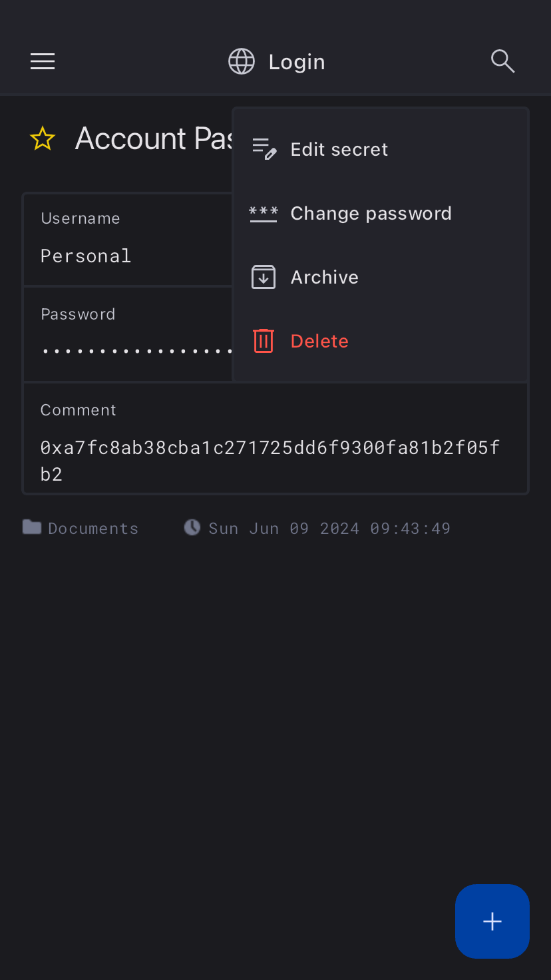Click the globe icon beside Login
551x980 pixels.
tap(242, 62)
